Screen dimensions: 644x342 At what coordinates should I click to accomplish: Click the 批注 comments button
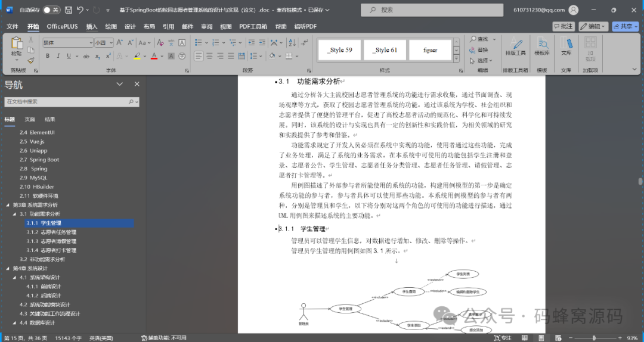(563, 26)
